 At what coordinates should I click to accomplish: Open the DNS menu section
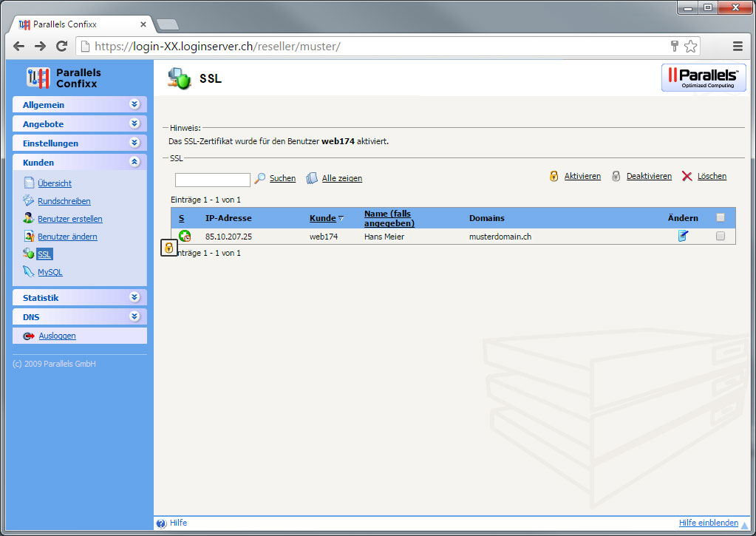coord(80,317)
